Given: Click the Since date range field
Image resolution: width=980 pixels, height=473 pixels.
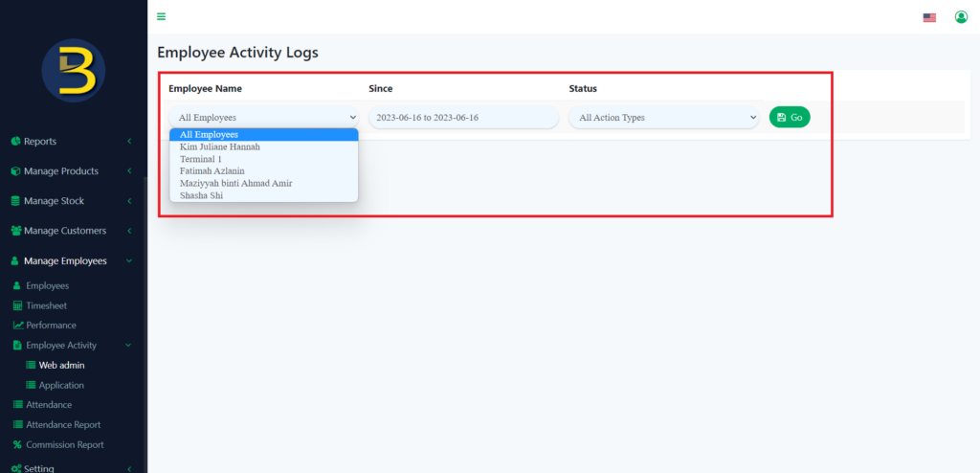Looking at the screenshot, I should 463,118.
